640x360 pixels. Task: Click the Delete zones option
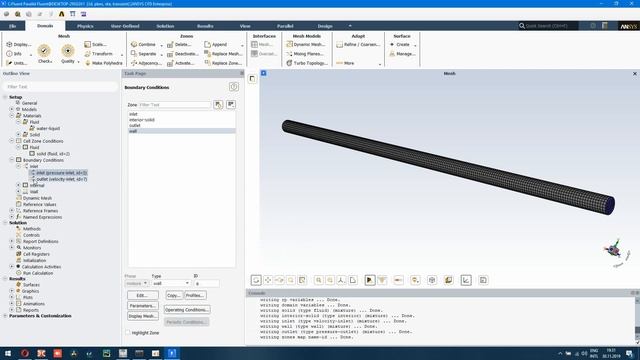(x=179, y=44)
